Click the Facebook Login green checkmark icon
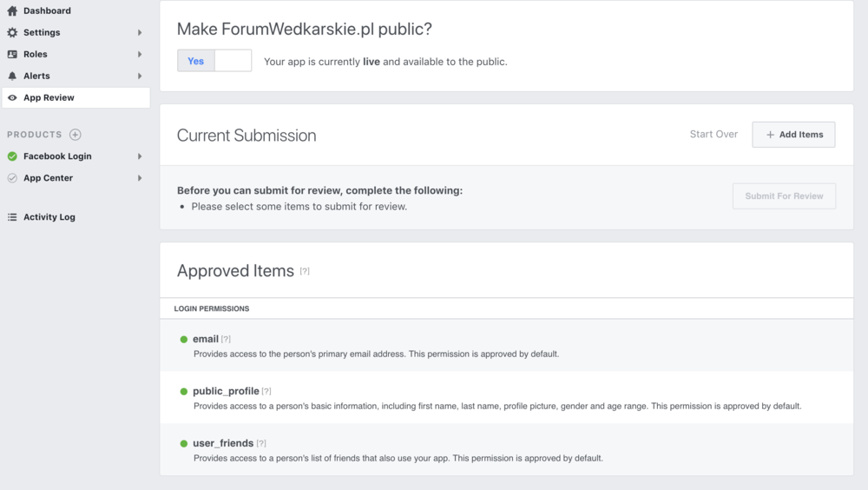Screen dimensions: 868x490 (x=12, y=156)
